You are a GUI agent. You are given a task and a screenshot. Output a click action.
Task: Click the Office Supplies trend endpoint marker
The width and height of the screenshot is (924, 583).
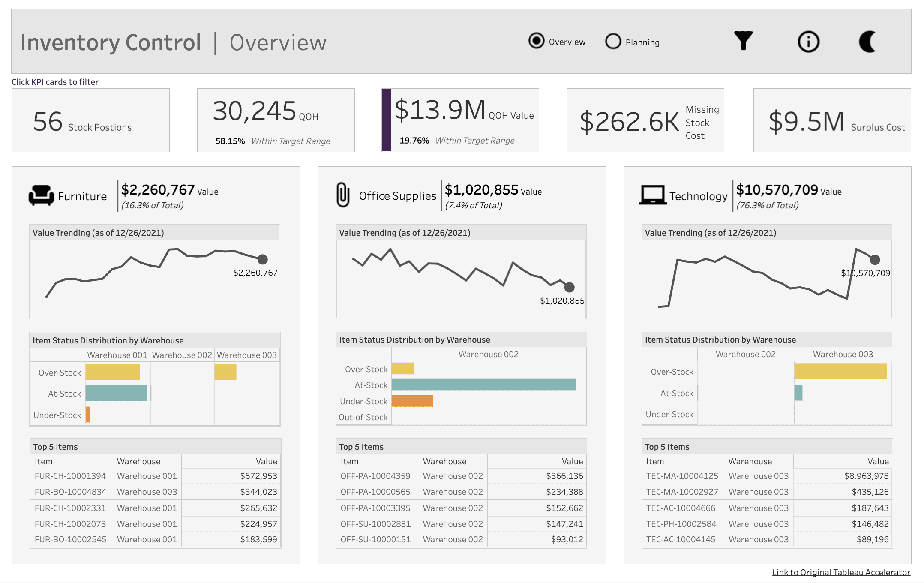[x=569, y=287]
